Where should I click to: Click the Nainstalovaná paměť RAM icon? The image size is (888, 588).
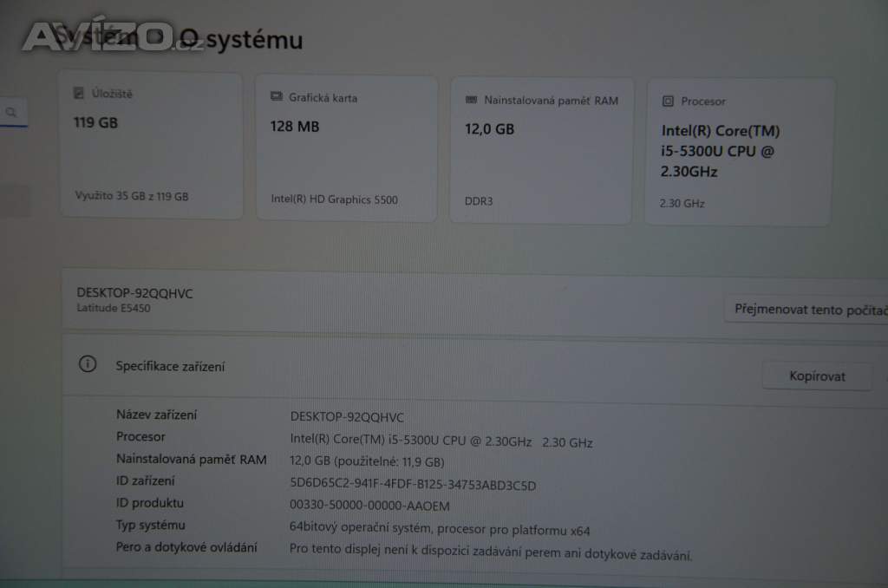tap(471, 100)
